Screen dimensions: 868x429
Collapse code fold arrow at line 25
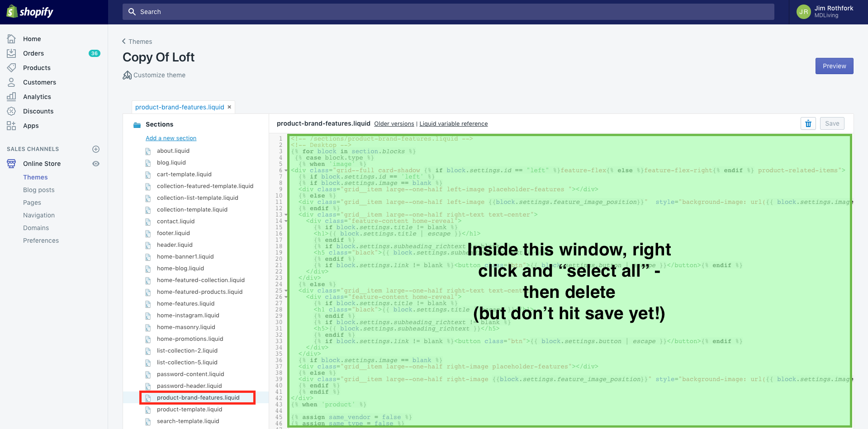click(x=286, y=291)
